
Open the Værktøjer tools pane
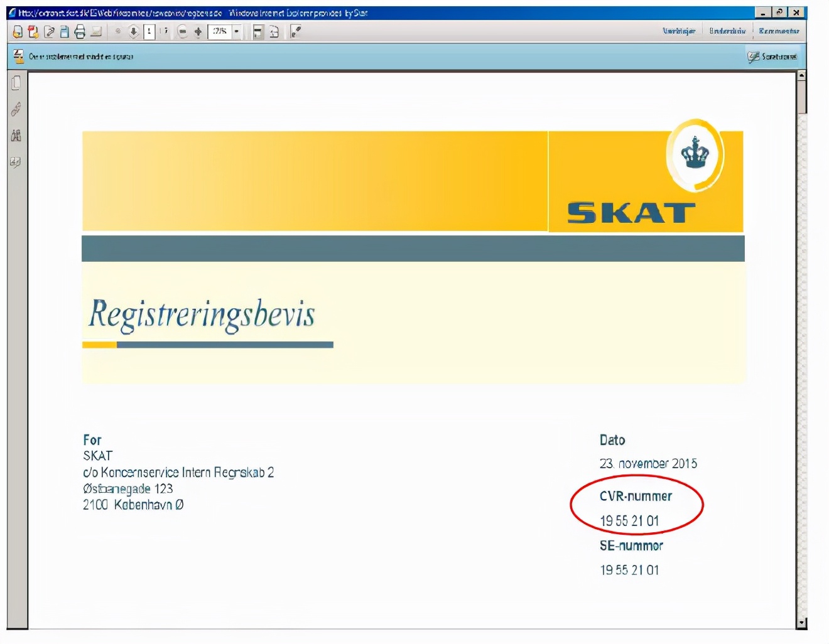(x=679, y=31)
